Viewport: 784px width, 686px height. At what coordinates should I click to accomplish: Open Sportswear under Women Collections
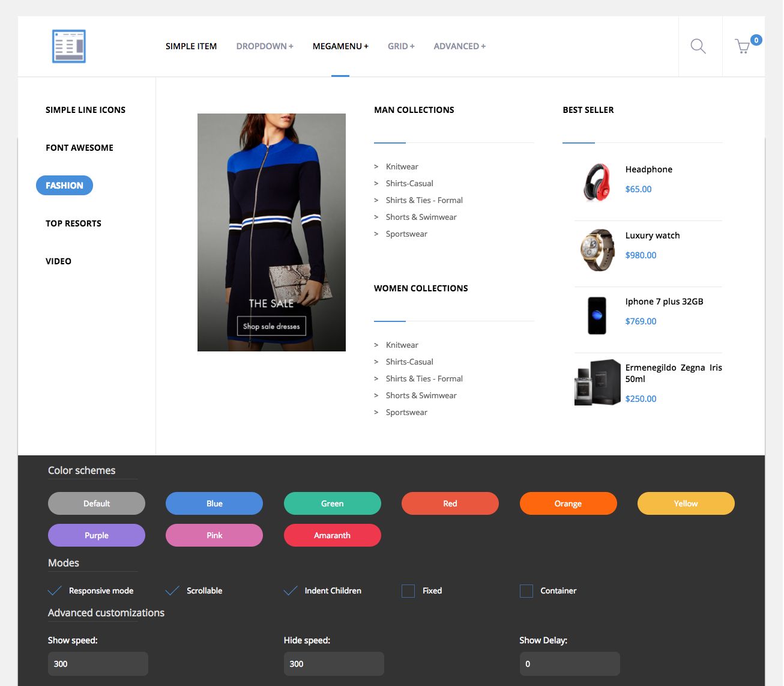pyautogui.click(x=406, y=412)
